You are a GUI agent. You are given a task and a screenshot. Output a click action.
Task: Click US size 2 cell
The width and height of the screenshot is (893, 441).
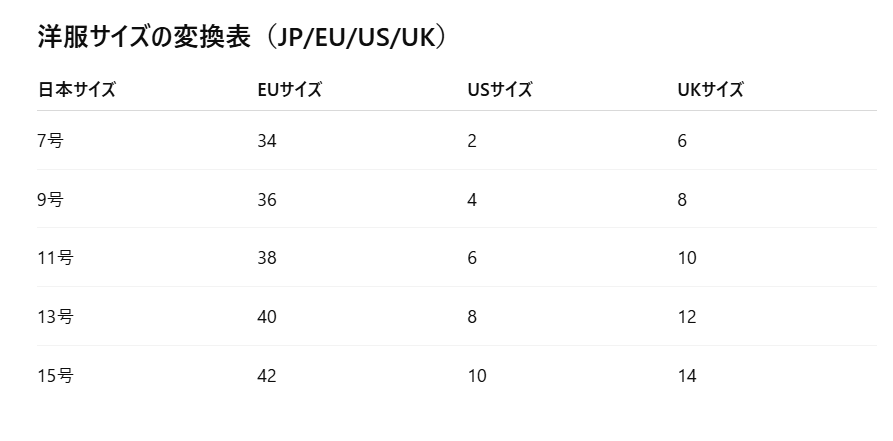pyautogui.click(x=472, y=141)
